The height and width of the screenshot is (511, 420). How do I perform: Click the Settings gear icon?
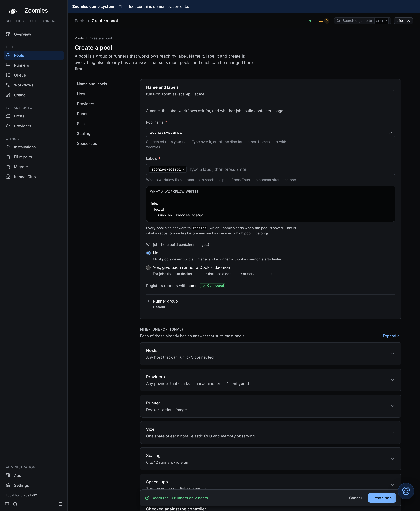[8, 485]
